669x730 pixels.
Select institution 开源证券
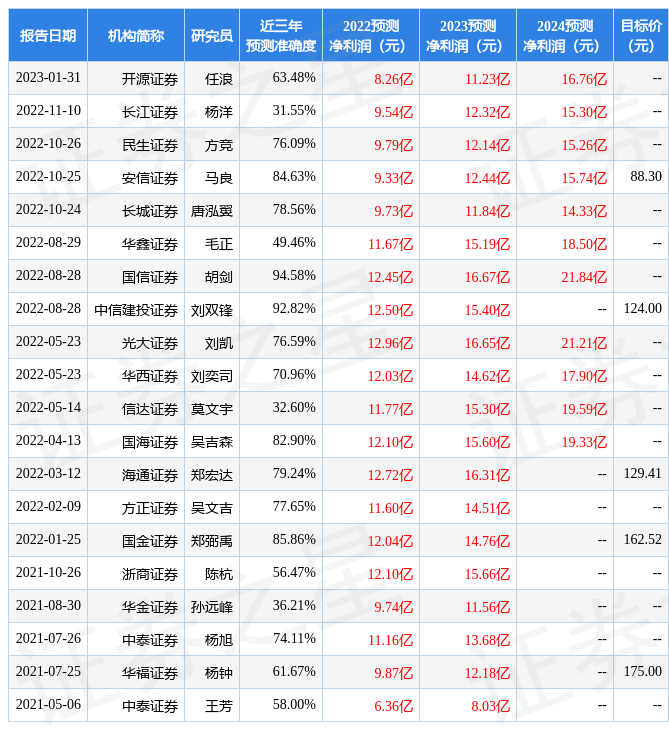pyautogui.click(x=150, y=79)
